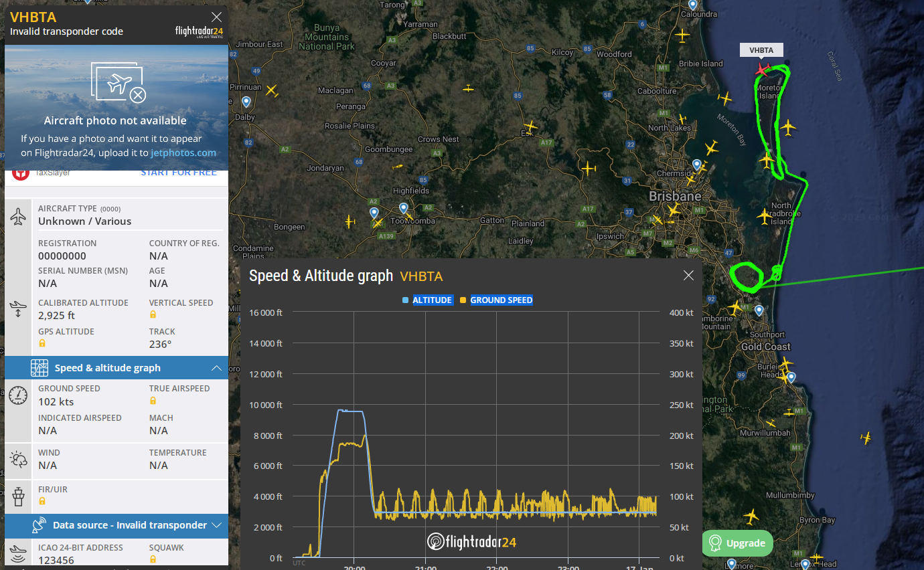Close the VHBTA flight info panel
924x570 pixels.
click(x=216, y=17)
